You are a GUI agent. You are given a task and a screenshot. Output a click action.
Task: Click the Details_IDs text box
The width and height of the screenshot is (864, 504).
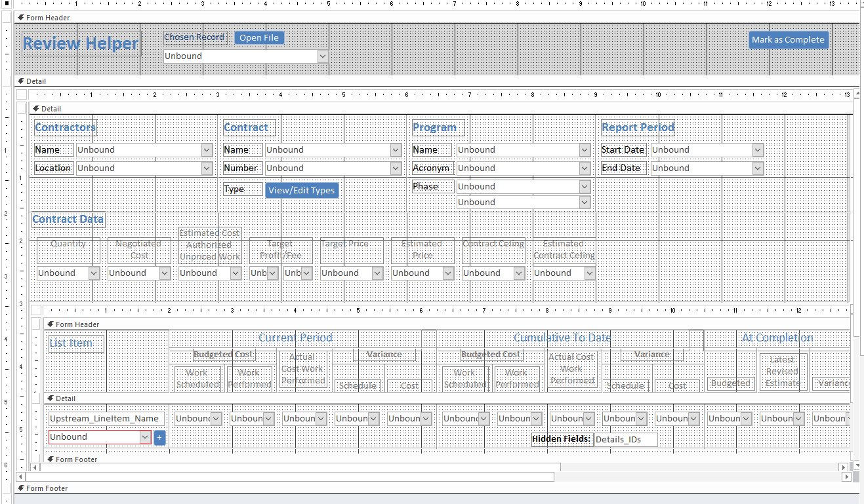[626, 440]
